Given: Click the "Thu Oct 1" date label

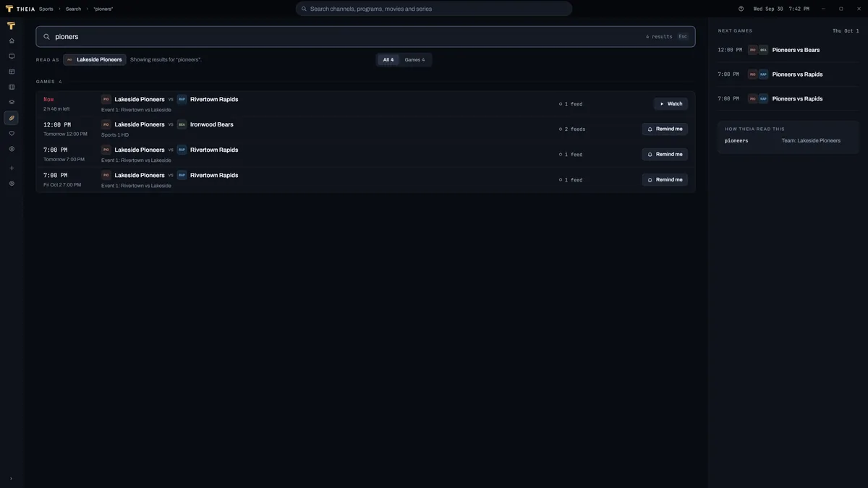Looking at the screenshot, I should pyautogui.click(x=846, y=31).
